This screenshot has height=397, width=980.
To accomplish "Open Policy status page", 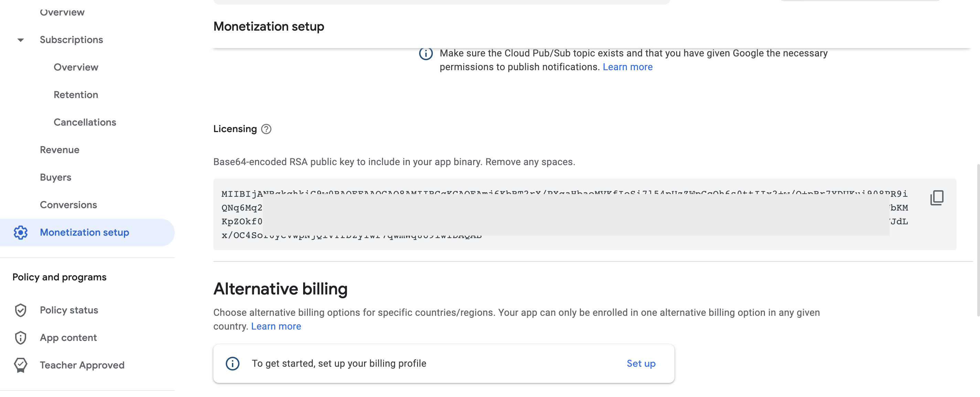I will tap(69, 310).
